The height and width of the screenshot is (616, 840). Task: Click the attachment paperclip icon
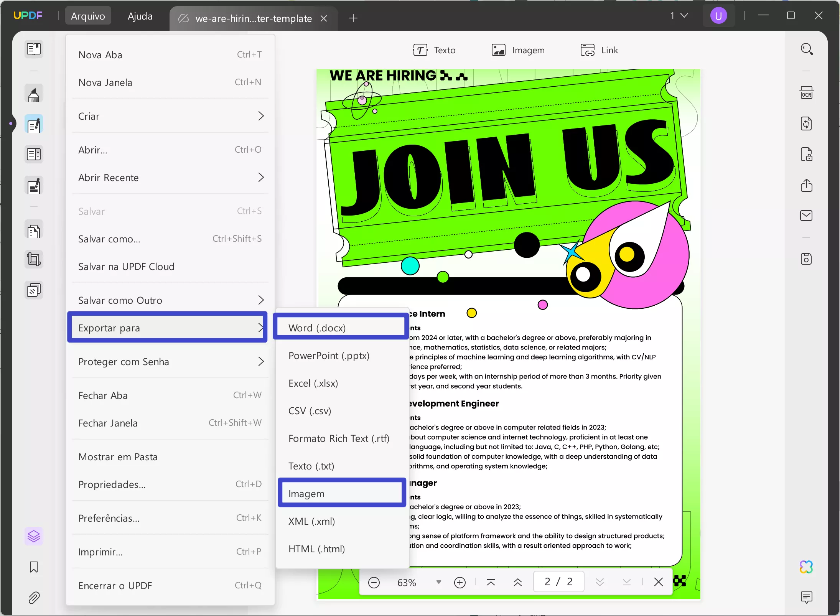point(34,598)
